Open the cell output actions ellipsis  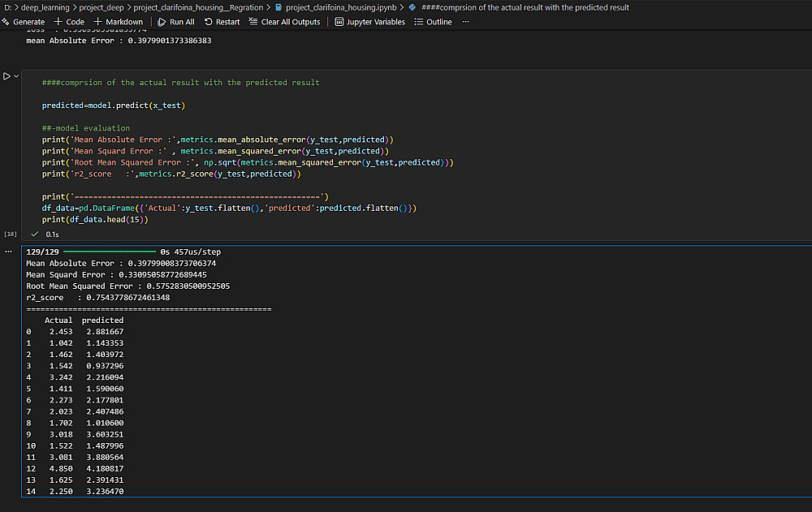click(x=8, y=252)
